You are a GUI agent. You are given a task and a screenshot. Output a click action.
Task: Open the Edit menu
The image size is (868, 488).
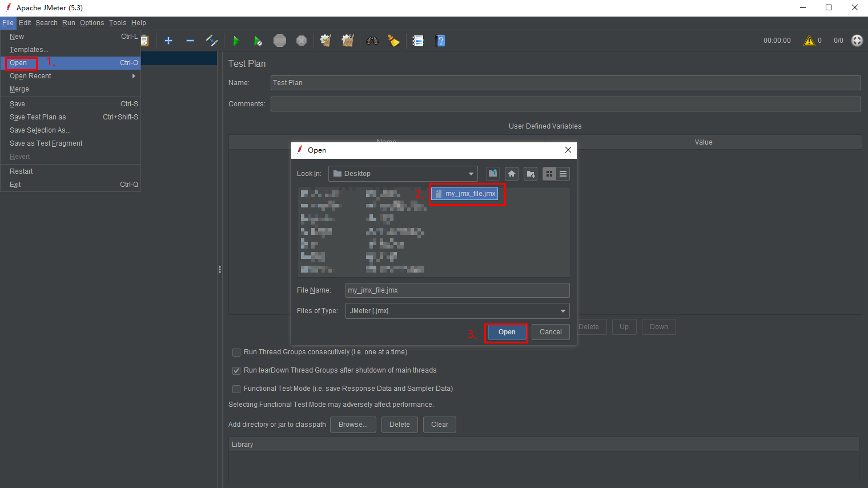click(x=25, y=23)
